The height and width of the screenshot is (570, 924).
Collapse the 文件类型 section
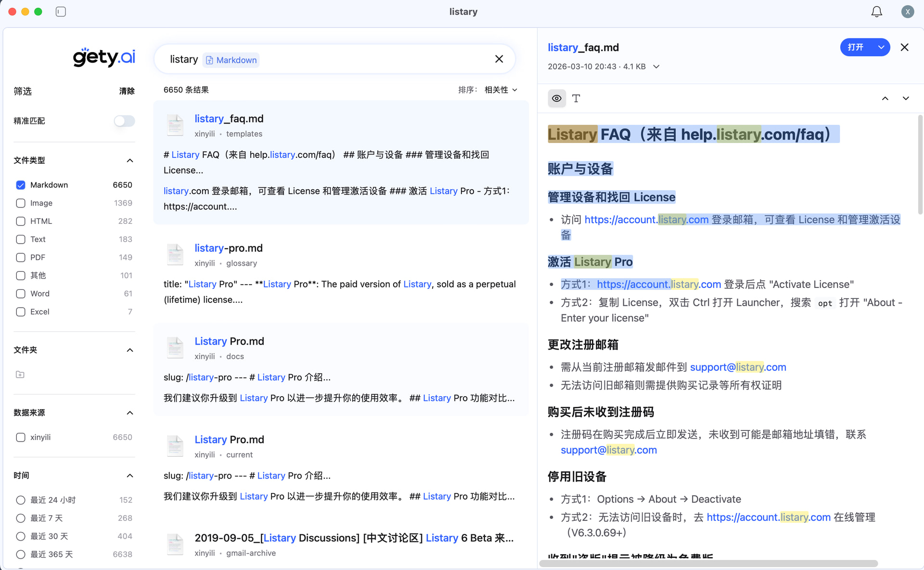coord(130,160)
